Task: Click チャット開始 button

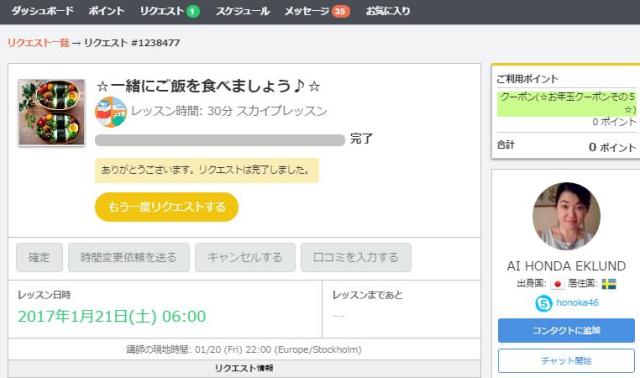Action: (x=566, y=361)
